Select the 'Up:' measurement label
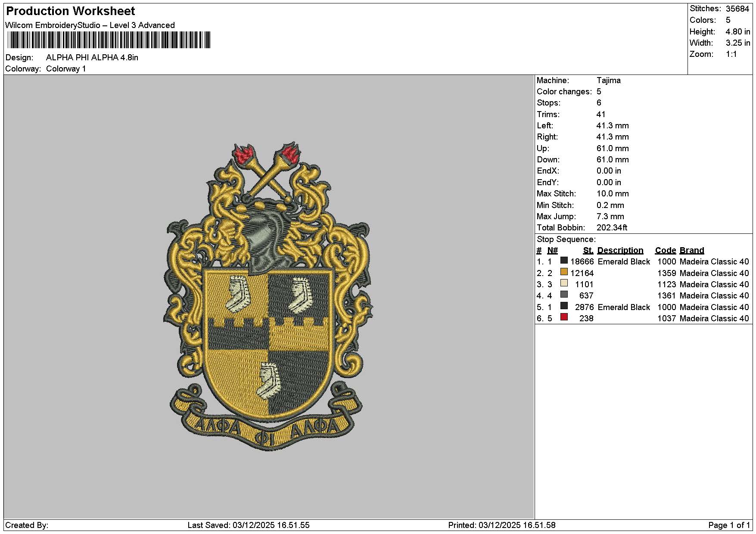The image size is (756, 534). [x=543, y=149]
